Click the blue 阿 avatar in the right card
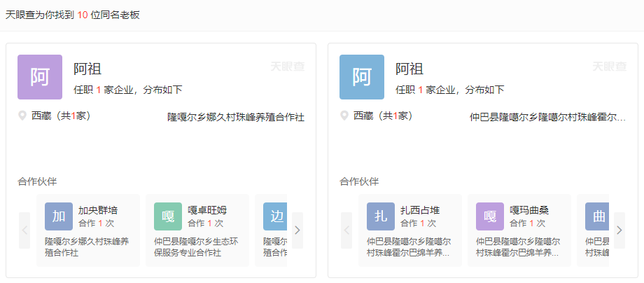644x283 pixels. pyautogui.click(x=362, y=77)
